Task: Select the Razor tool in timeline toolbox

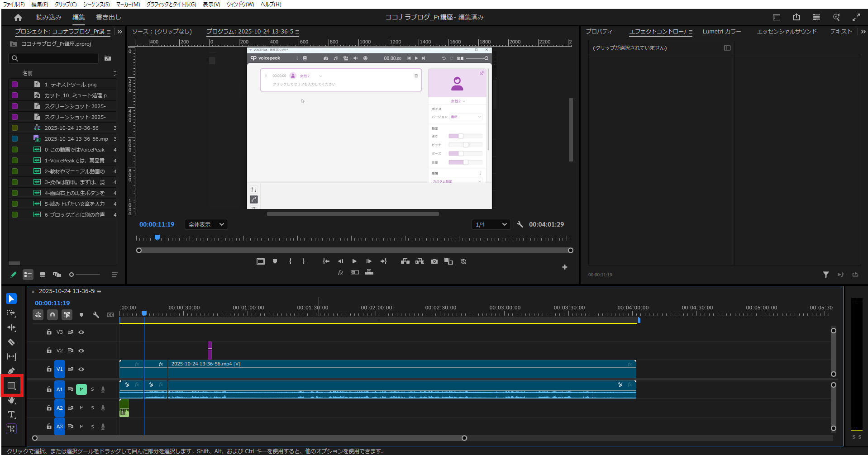Action: click(11, 342)
